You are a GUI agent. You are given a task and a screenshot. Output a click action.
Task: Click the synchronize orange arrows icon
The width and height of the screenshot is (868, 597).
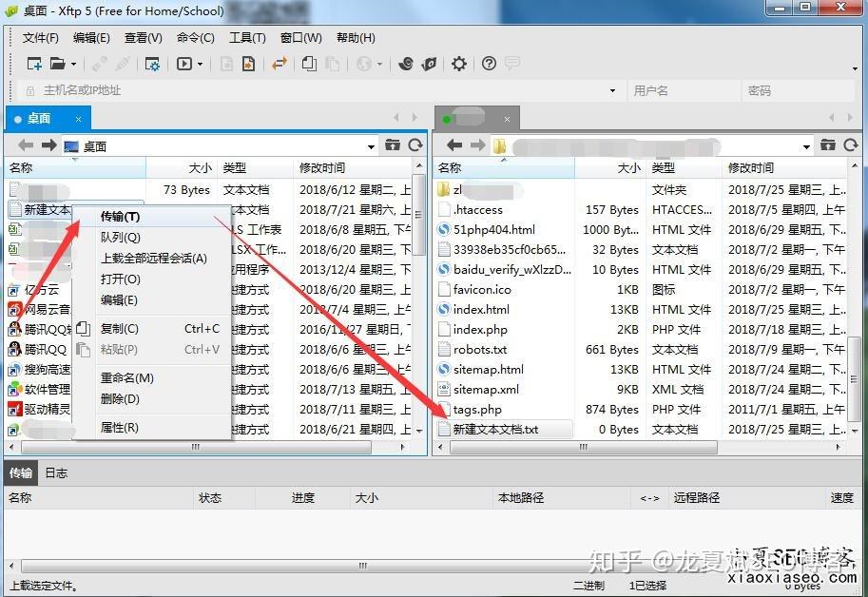point(280,64)
